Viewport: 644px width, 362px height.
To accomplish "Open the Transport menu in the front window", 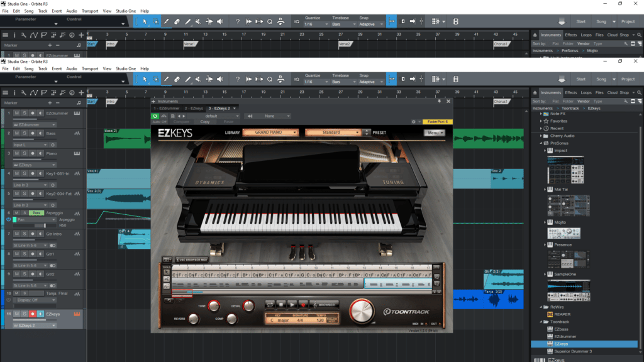I will (90, 69).
